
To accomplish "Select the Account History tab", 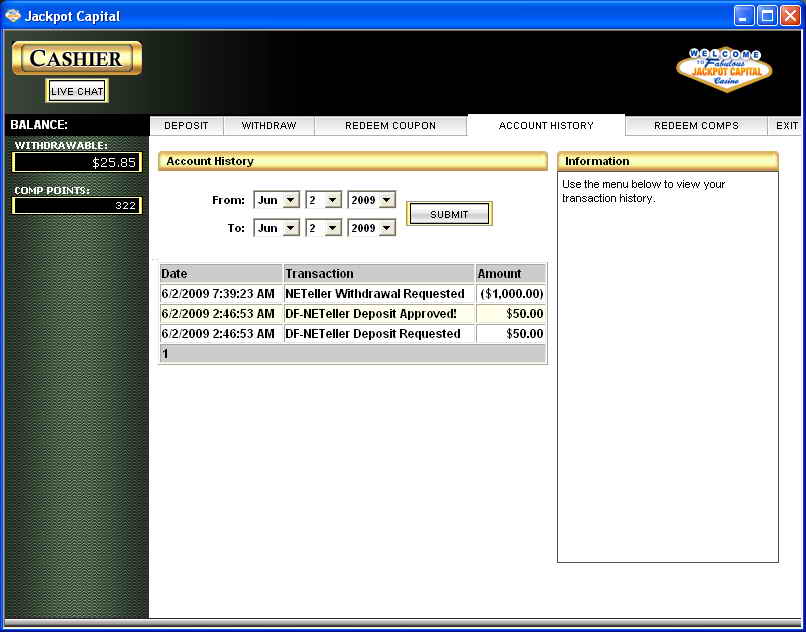I will coord(546,125).
